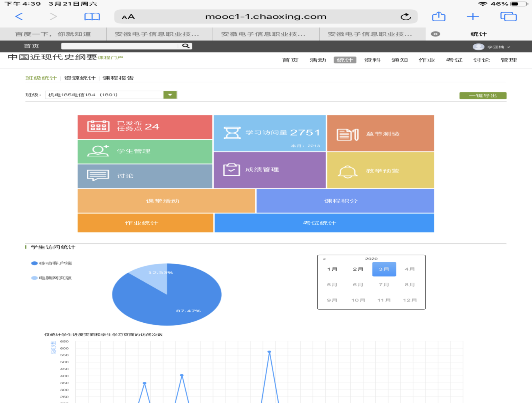
Task: Show all tabs overview icon
Action: 509,16
